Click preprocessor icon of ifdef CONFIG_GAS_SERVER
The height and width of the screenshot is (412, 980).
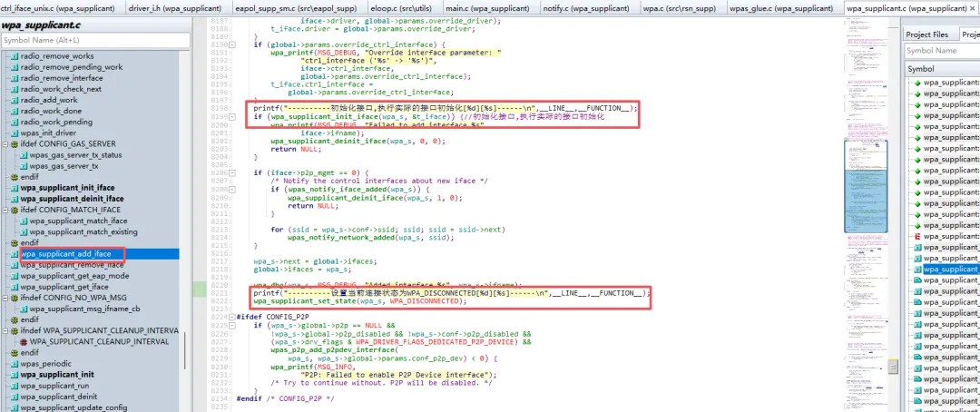coord(15,143)
